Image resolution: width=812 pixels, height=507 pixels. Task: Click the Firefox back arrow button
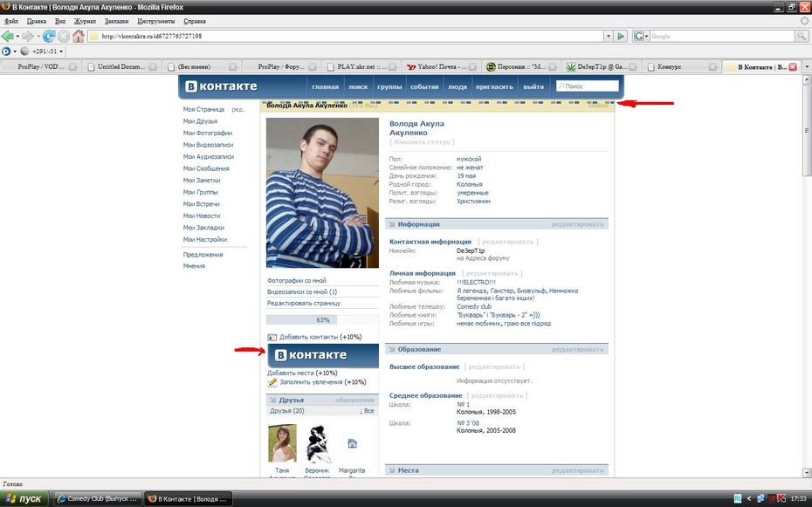click(9, 36)
